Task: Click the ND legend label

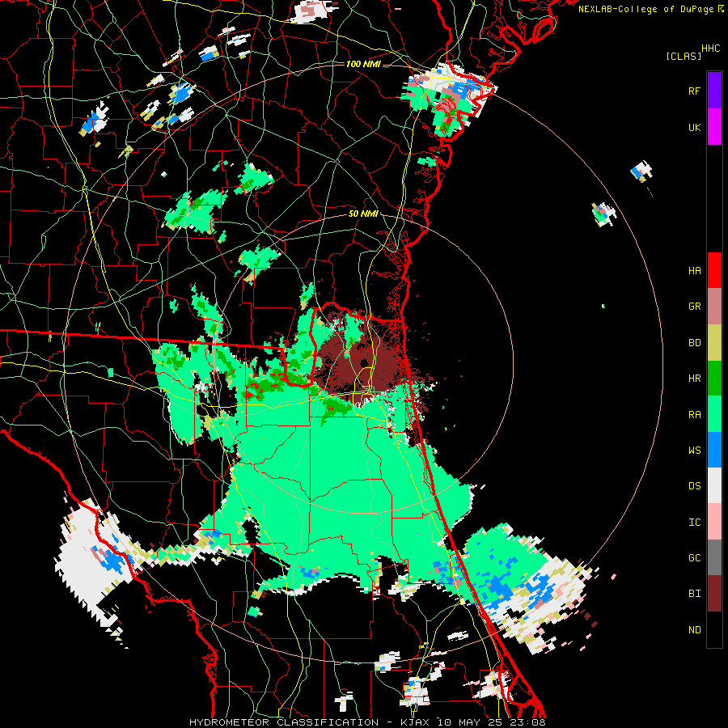Action: click(694, 630)
